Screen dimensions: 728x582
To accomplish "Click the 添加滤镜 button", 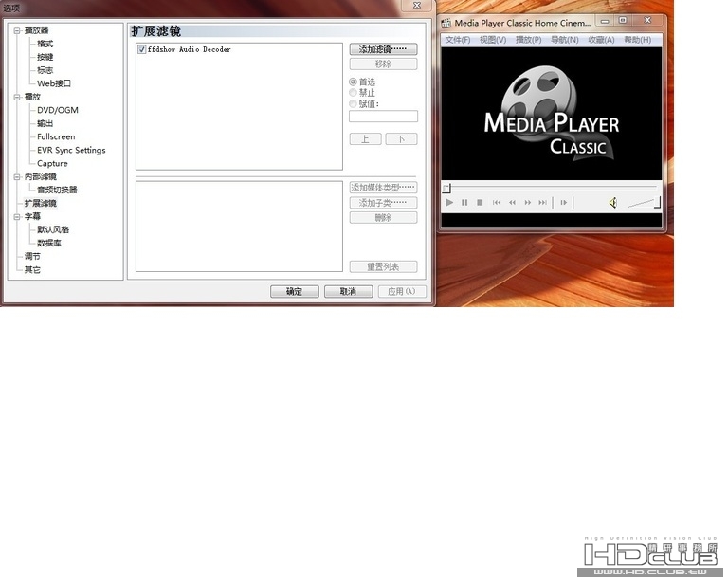I will (383, 49).
